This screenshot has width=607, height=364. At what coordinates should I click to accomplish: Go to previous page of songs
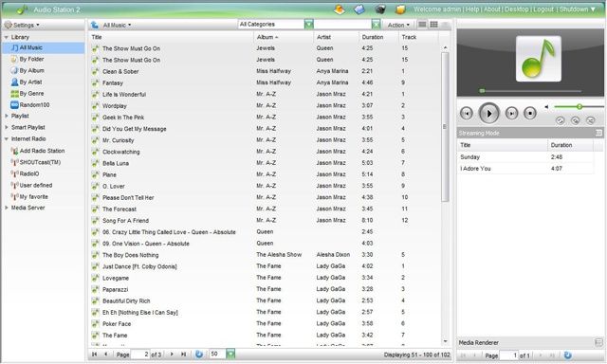(x=105, y=354)
